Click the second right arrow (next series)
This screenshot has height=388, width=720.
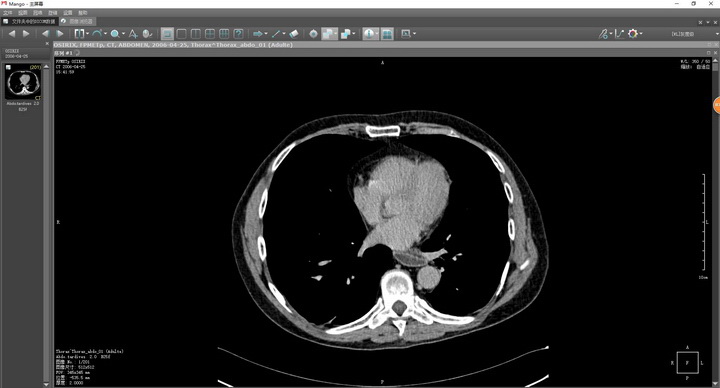point(60,34)
